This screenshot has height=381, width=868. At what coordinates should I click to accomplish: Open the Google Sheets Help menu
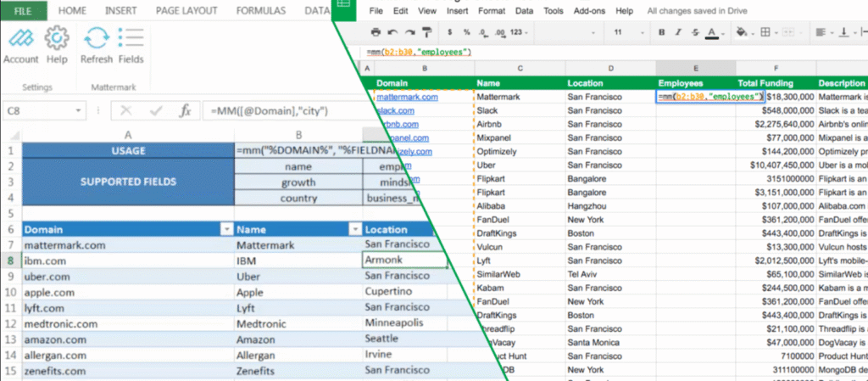[625, 11]
